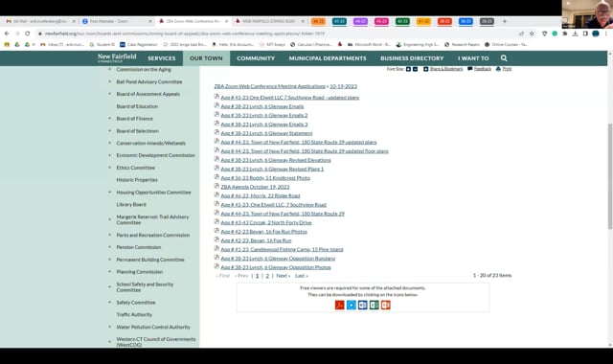613x364 pixels.
Task: Go to page 2 of listings
Action: 267,276
